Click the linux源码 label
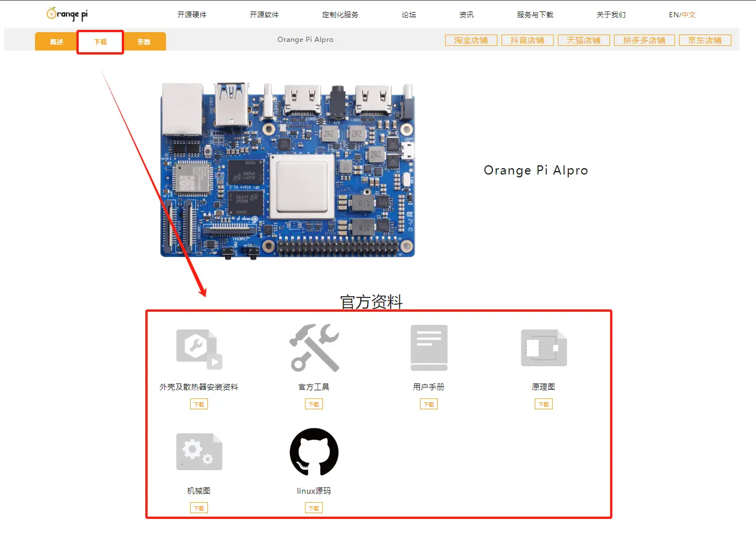The height and width of the screenshot is (535, 756). click(x=314, y=491)
